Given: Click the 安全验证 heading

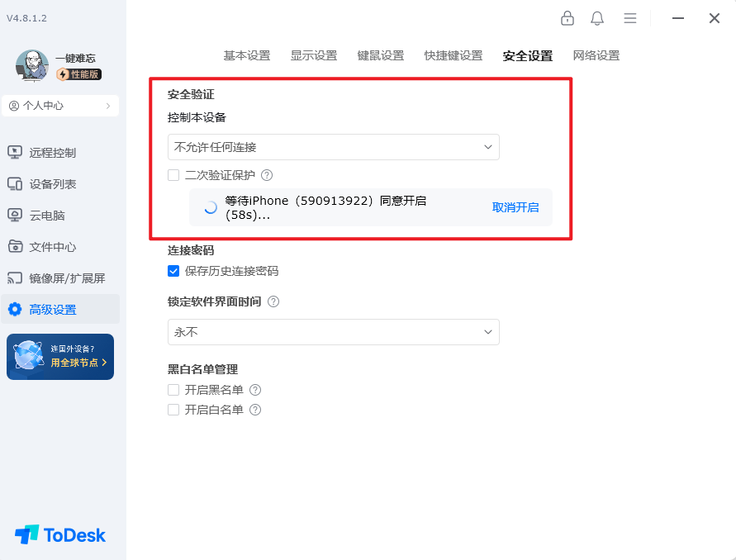Looking at the screenshot, I should coord(191,94).
